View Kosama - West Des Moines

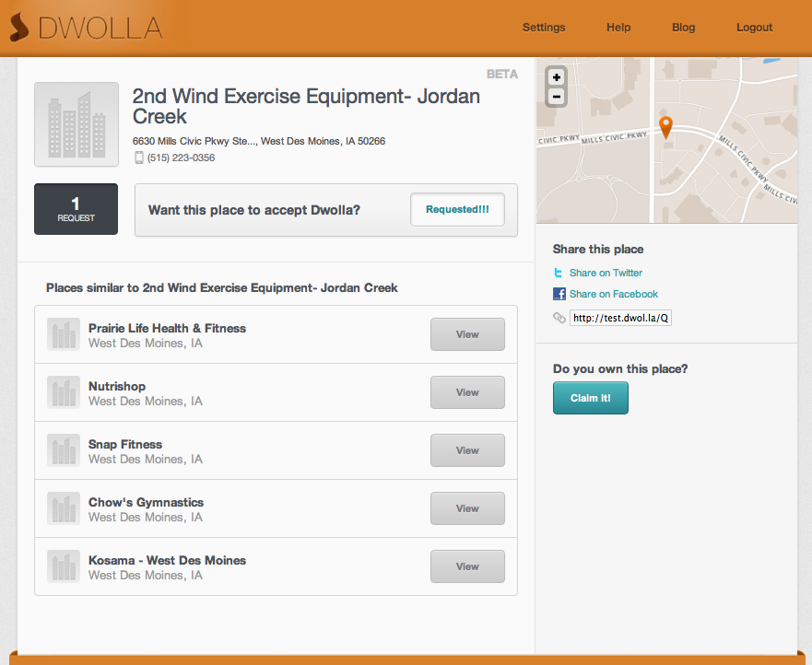[467, 566]
